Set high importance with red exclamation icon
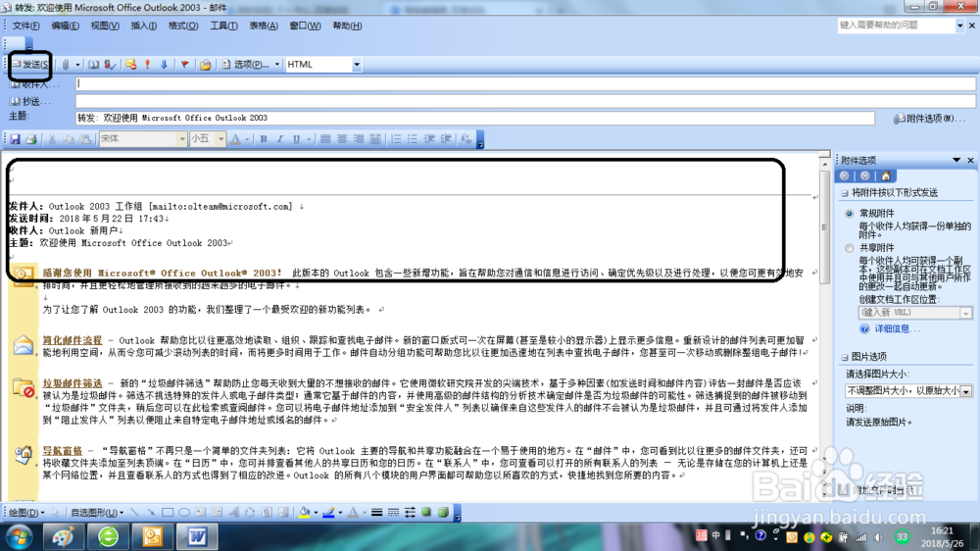 (x=148, y=65)
